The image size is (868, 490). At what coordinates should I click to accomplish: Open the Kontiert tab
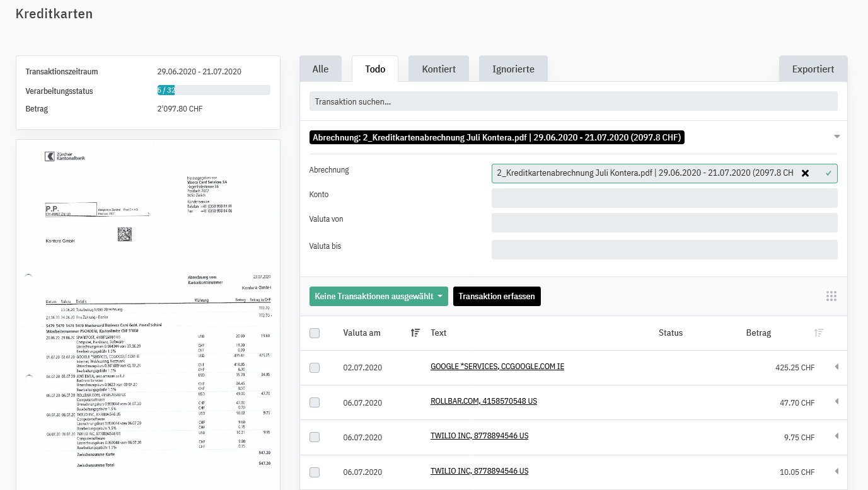(x=439, y=69)
